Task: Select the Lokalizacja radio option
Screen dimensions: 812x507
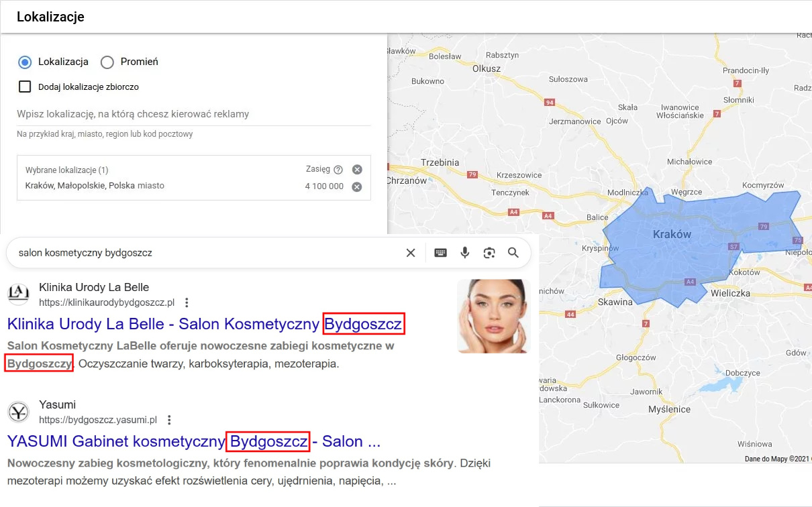Action: pos(25,62)
